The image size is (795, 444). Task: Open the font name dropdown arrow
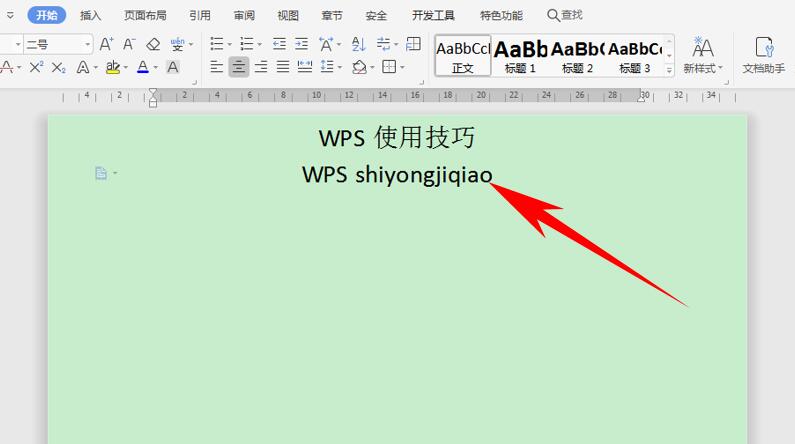pyautogui.click(x=18, y=45)
